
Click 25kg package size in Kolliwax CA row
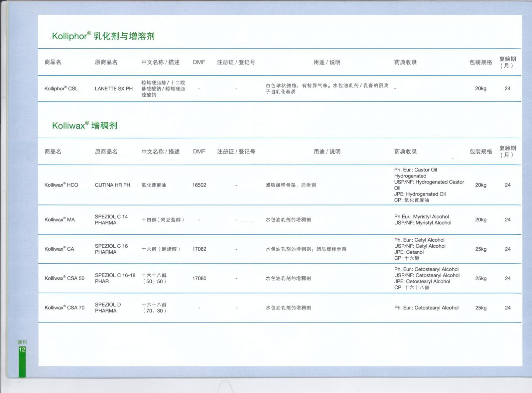pos(481,249)
